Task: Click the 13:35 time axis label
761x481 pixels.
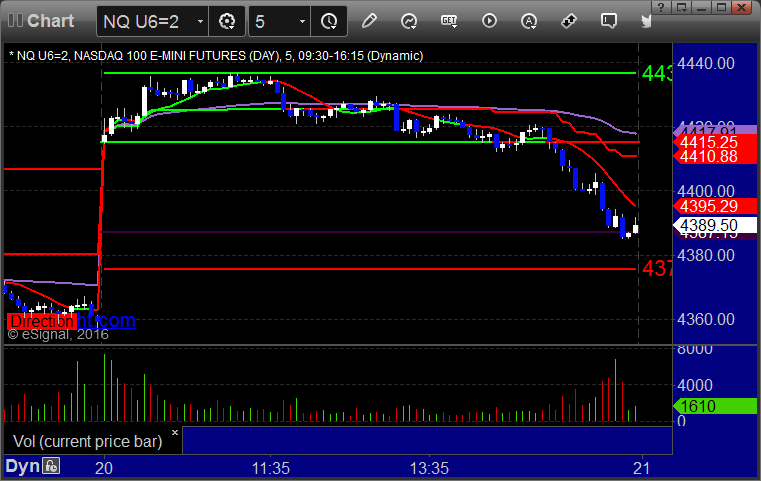Action: point(429,468)
